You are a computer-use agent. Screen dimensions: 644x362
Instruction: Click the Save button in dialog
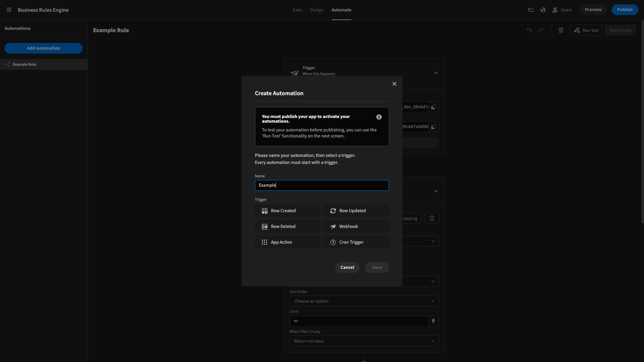pyautogui.click(x=377, y=267)
